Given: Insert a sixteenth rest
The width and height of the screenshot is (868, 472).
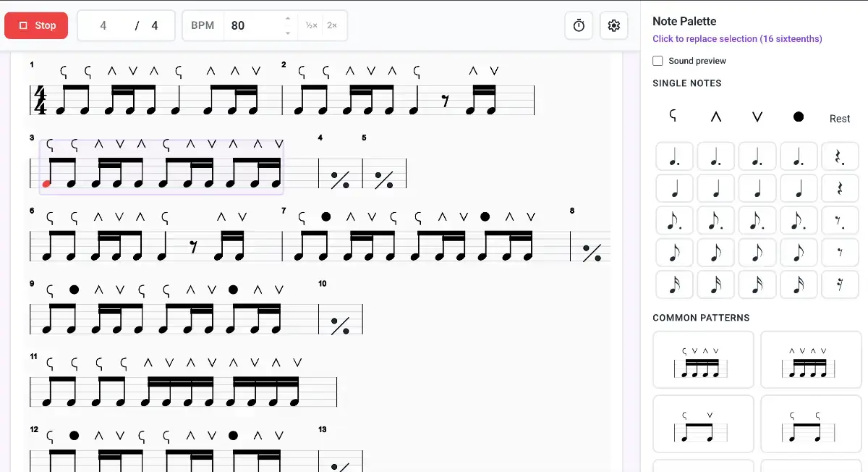Looking at the screenshot, I should tap(840, 285).
